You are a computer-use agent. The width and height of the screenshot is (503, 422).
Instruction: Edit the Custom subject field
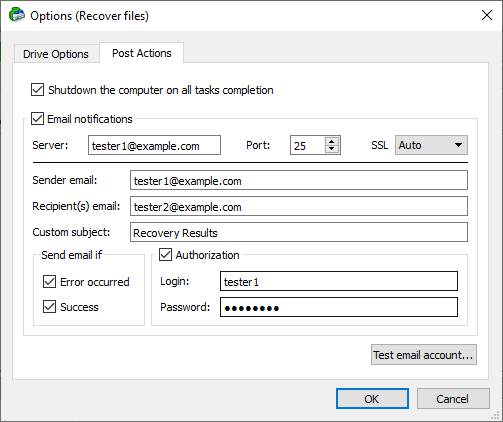coord(299,232)
